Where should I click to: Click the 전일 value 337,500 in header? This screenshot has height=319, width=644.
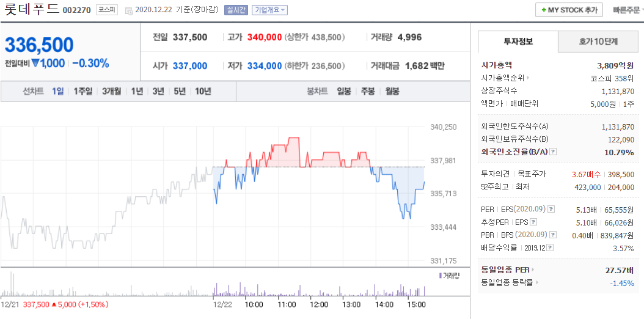tap(190, 37)
